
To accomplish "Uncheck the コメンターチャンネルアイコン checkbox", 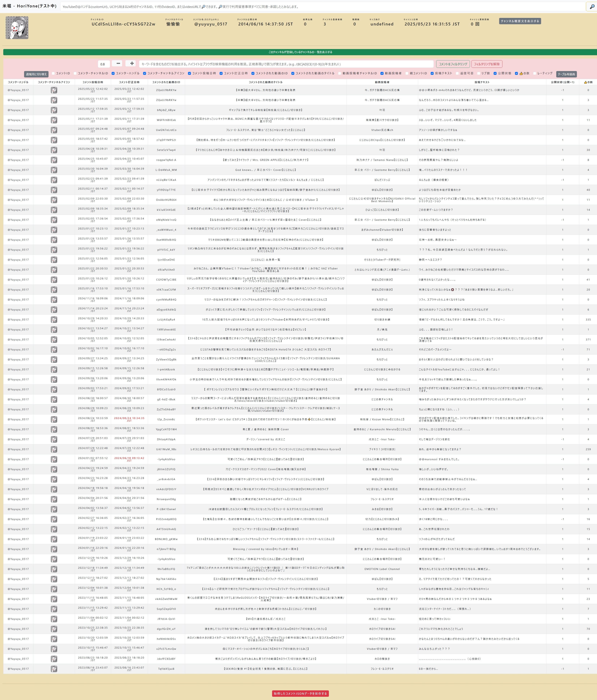I will coord(145,73).
